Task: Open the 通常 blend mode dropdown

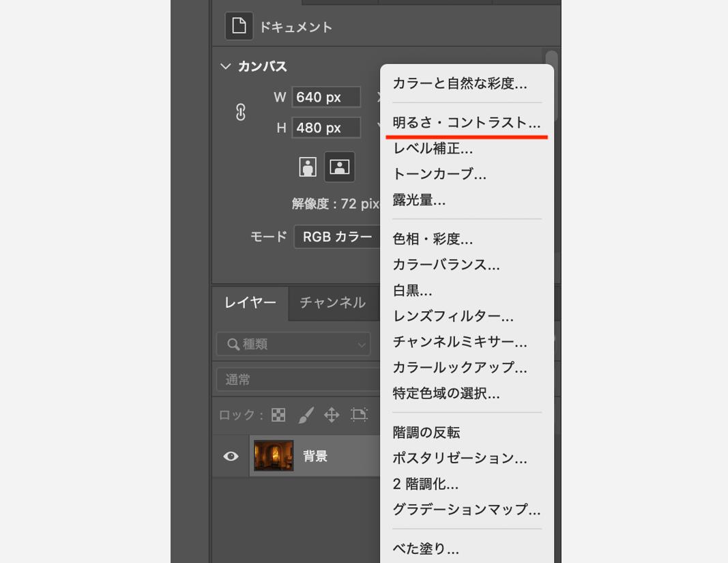Action: pos(293,379)
